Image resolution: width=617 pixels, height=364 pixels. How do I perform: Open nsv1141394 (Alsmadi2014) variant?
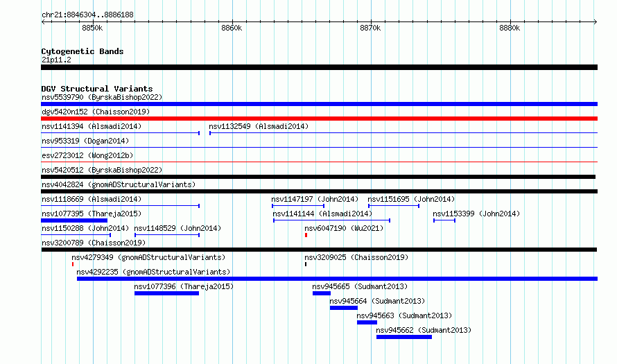pyautogui.click(x=92, y=126)
